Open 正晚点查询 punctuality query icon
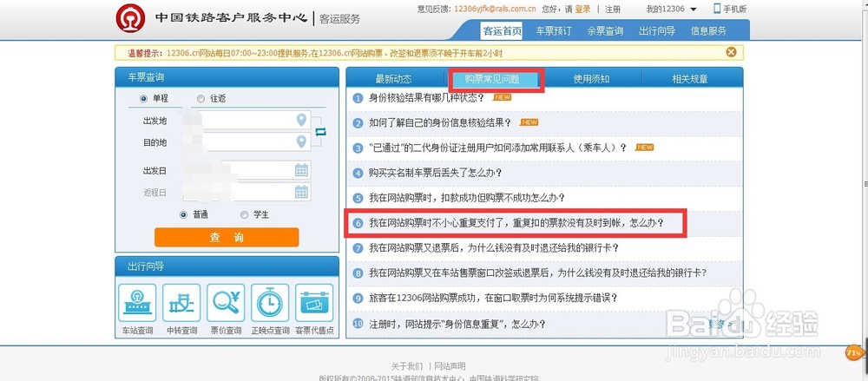 (270, 302)
